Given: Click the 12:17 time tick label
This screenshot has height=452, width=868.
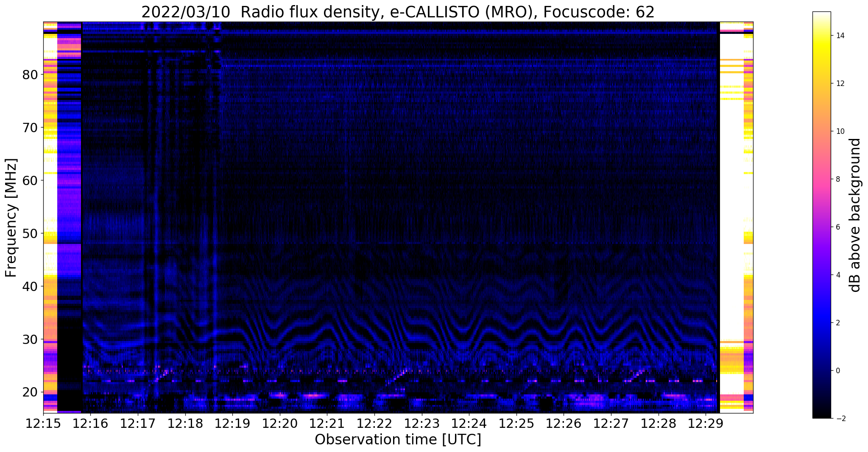Looking at the screenshot, I should (x=138, y=423).
